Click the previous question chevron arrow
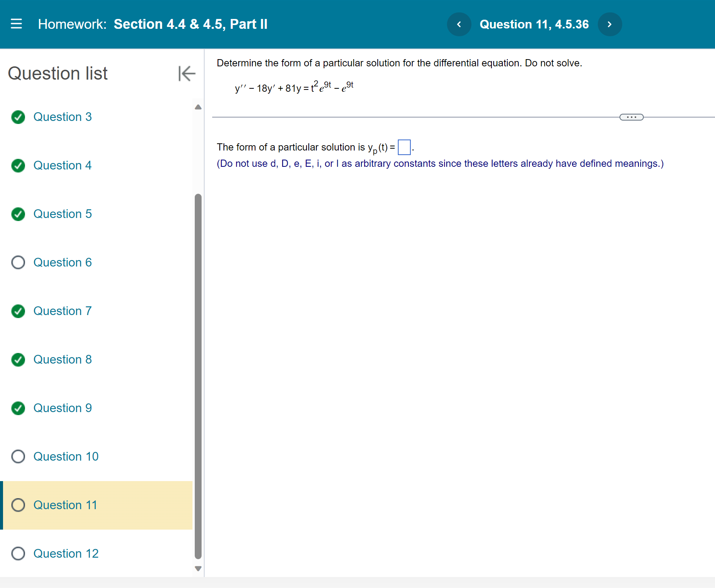Viewport: 715px width, 588px height. pyautogui.click(x=459, y=24)
